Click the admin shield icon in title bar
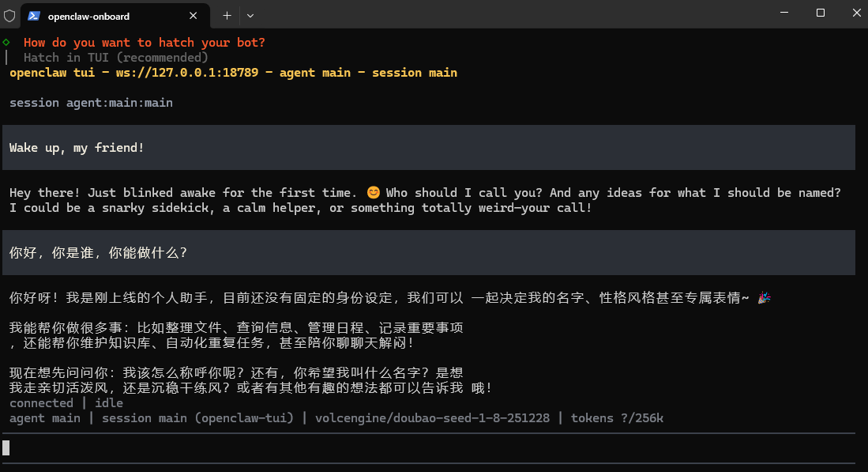Viewport: 868px width, 472px height. tap(9, 16)
